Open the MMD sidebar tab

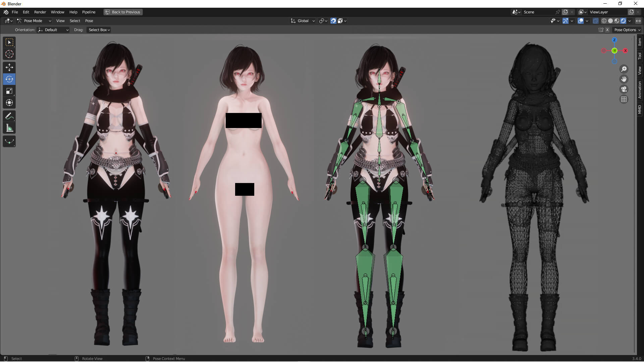[640, 109]
